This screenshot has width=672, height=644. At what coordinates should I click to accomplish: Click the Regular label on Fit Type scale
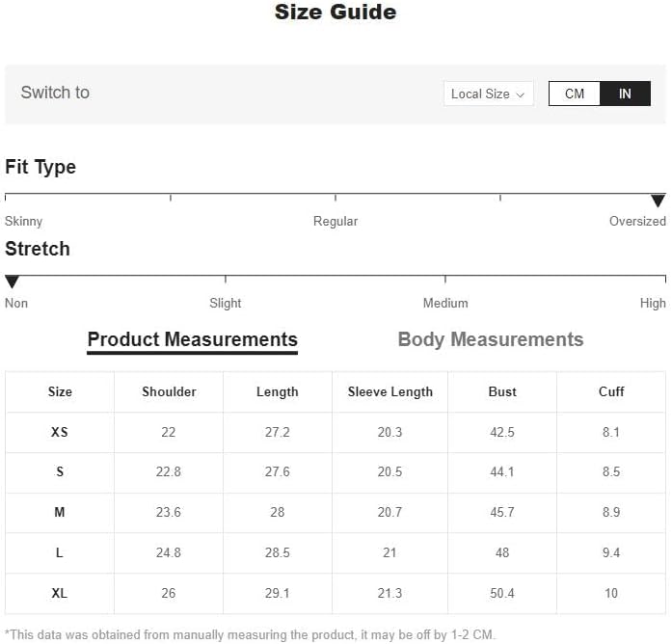click(x=336, y=221)
